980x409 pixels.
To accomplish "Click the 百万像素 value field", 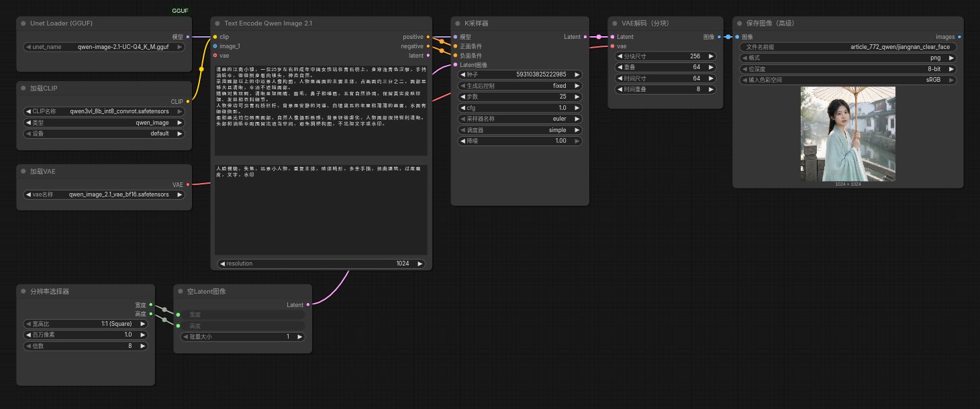I will (85, 335).
